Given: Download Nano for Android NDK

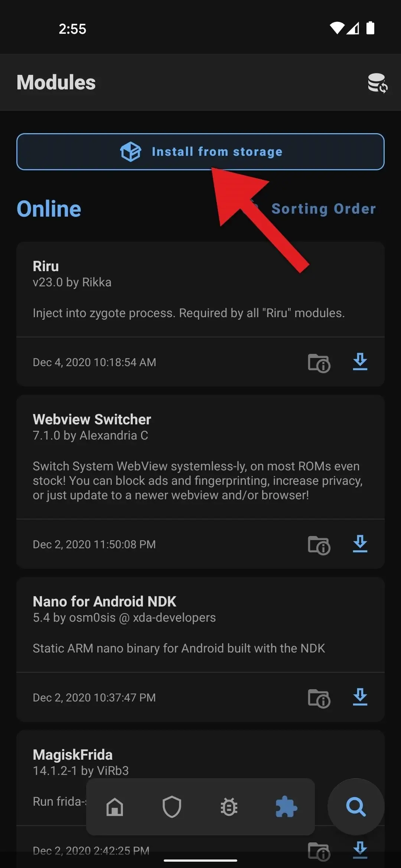Looking at the screenshot, I should [360, 697].
